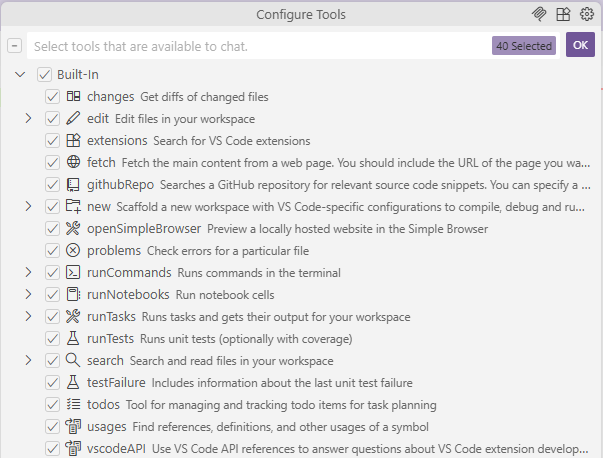Image resolution: width=603 pixels, height=458 pixels.
Task: Expand the runNotebooks tool group
Action: pos(28,295)
